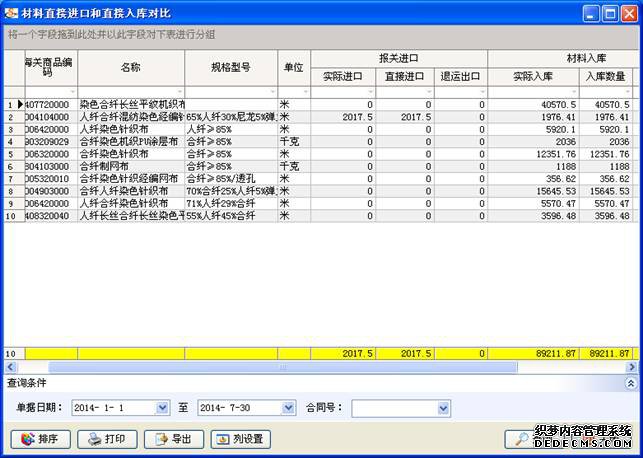The width and height of the screenshot is (643, 458).
Task: Minimize the window
Action: (587, 13)
